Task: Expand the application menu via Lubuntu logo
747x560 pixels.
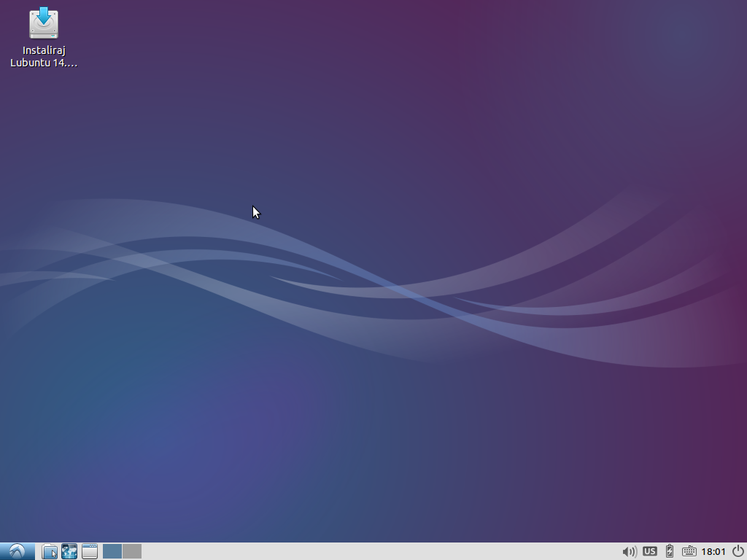Action: [x=17, y=551]
